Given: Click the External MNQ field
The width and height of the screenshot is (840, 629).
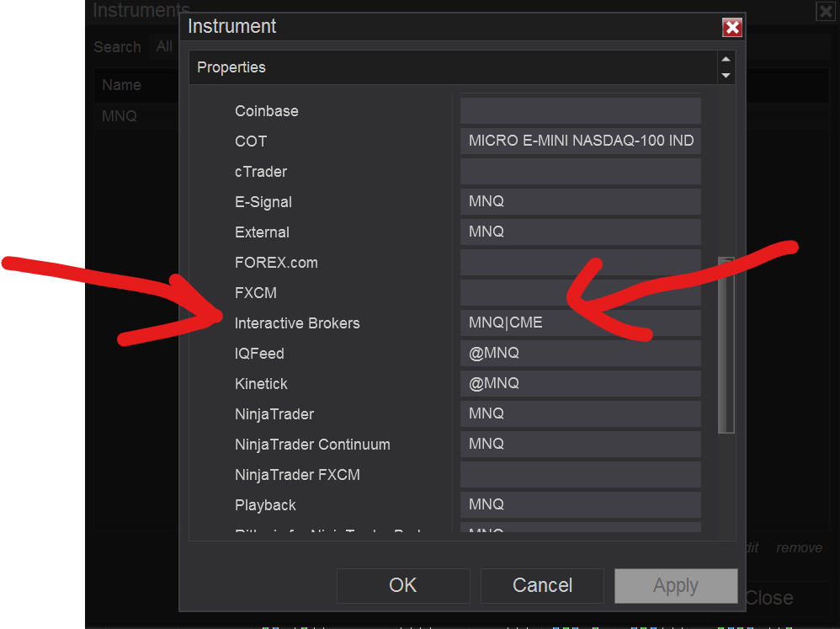Looking at the screenshot, I should (580, 232).
